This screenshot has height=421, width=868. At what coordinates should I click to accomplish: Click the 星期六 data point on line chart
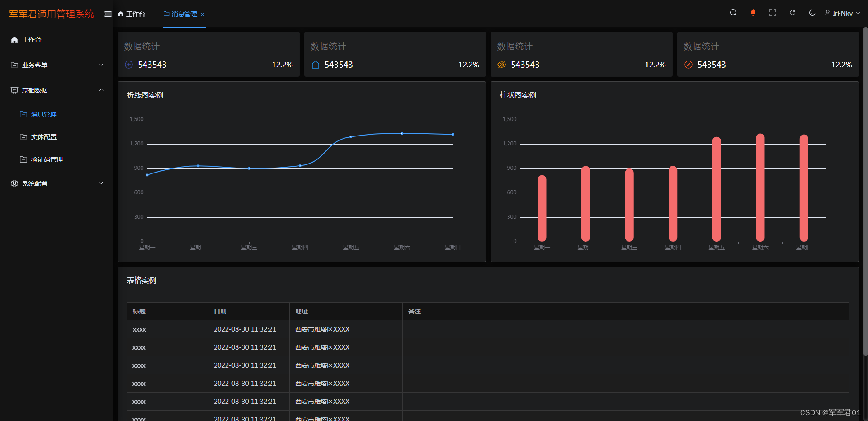pyautogui.click(x=402, y=133)
